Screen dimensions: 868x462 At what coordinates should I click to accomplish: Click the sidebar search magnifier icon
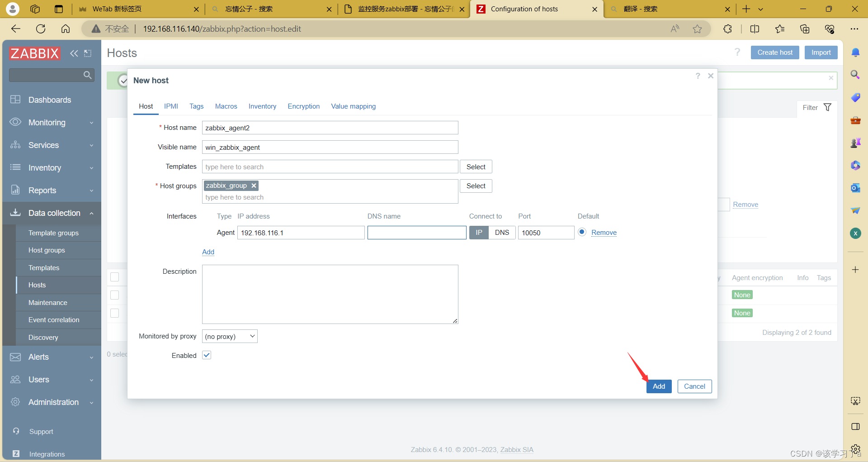(x=88, y=75)
